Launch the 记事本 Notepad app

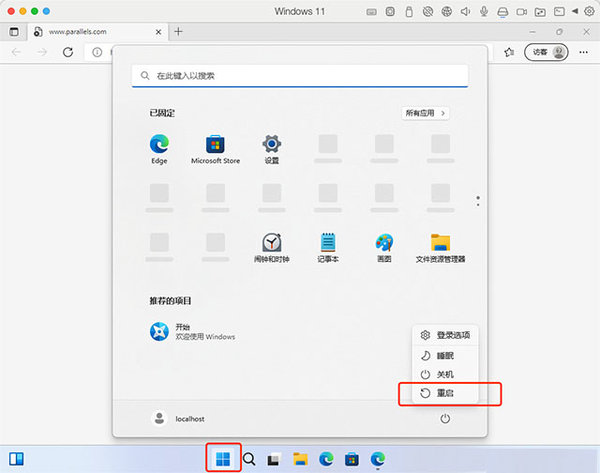tap(328, 248)
